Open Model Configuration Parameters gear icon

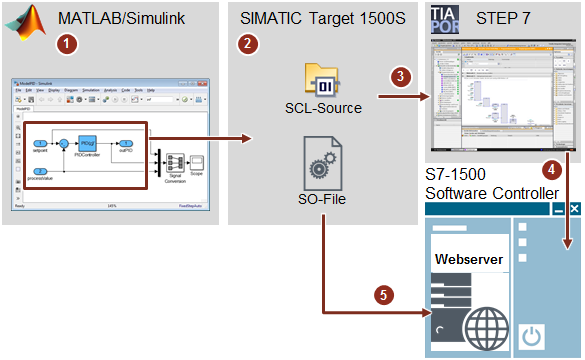point(79,99)
